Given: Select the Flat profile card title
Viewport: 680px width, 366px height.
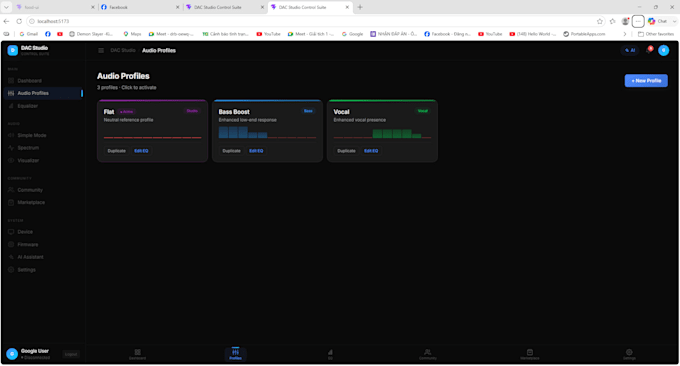Looking at the screenshot, I should pyautogui.click(x=109, y=112).
